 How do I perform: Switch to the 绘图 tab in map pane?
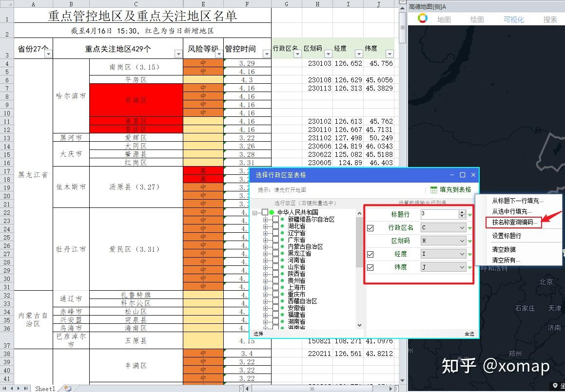coord(477,19)
